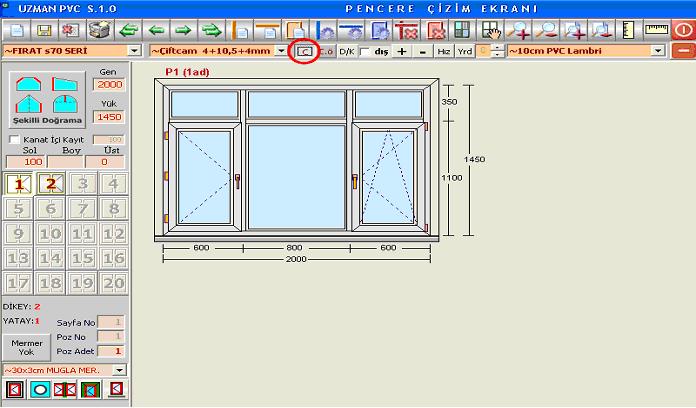This screenshot has width=696, height=408.
Task: Select pane with the grid hand icon
Action: [491, 31]
